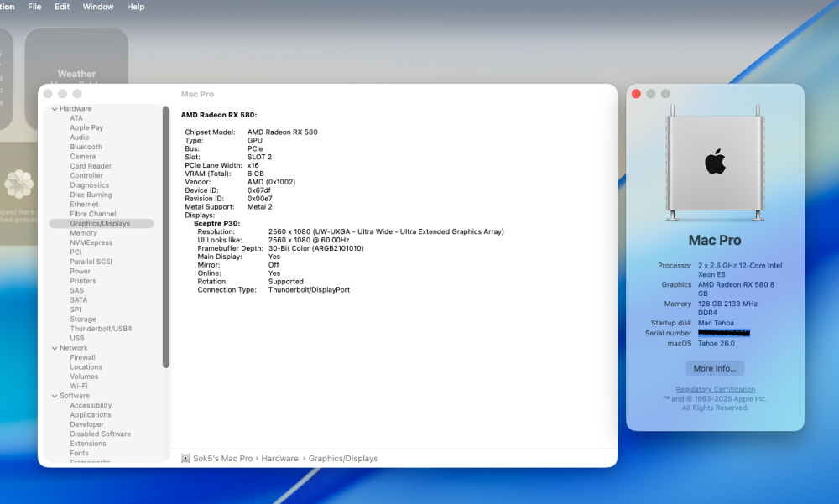Select NVMExpress in the sidebar

point(91,243)
